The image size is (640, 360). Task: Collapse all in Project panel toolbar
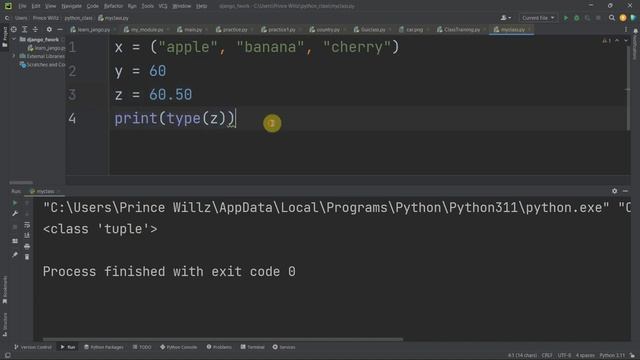(35, 29)
